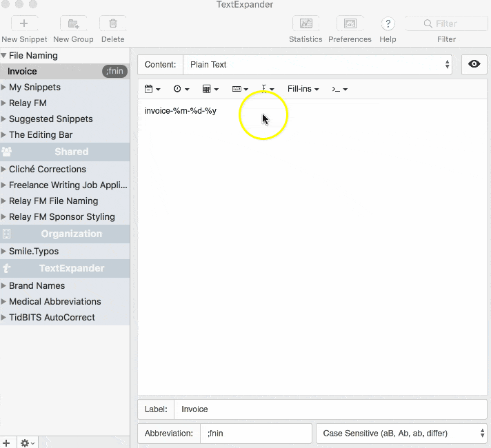Click the bottom-left add plus button
The image size is (491, 448).
pyautogui.click(x=7, y=443)
